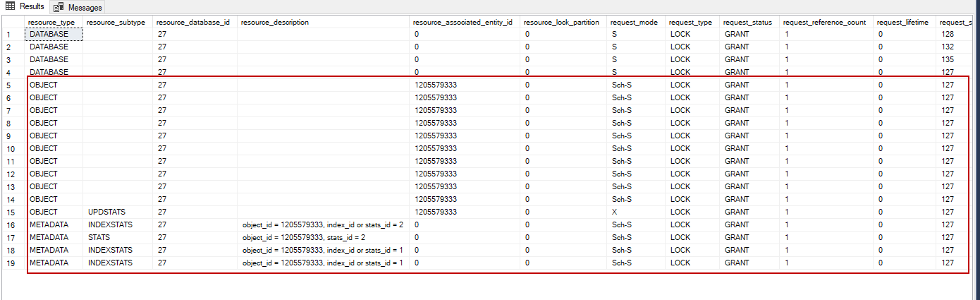Click the X request_mode cell

pyautogui.click(x=615, y=212)
